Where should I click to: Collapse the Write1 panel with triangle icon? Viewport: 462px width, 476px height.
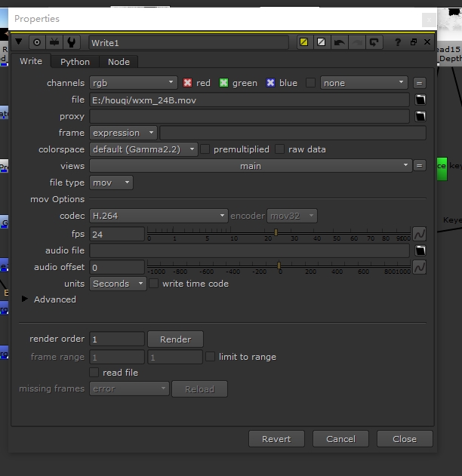click(19, 42)
